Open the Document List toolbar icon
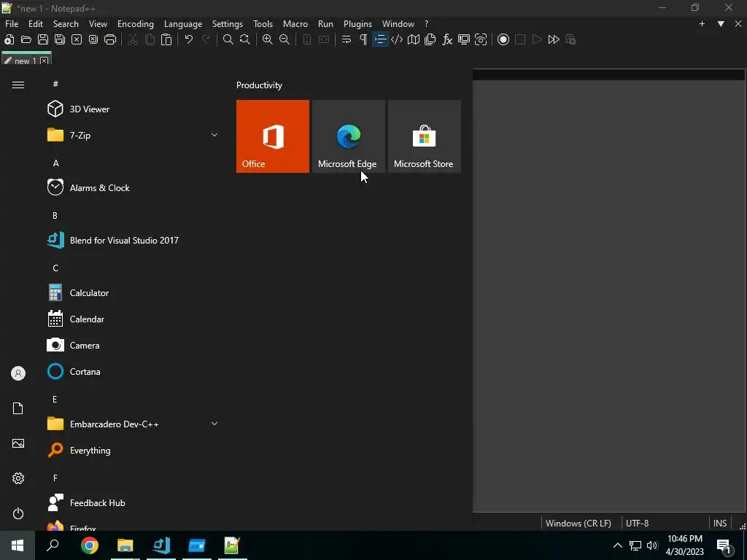Screen dimensions: 747x560 coord(430,39)
